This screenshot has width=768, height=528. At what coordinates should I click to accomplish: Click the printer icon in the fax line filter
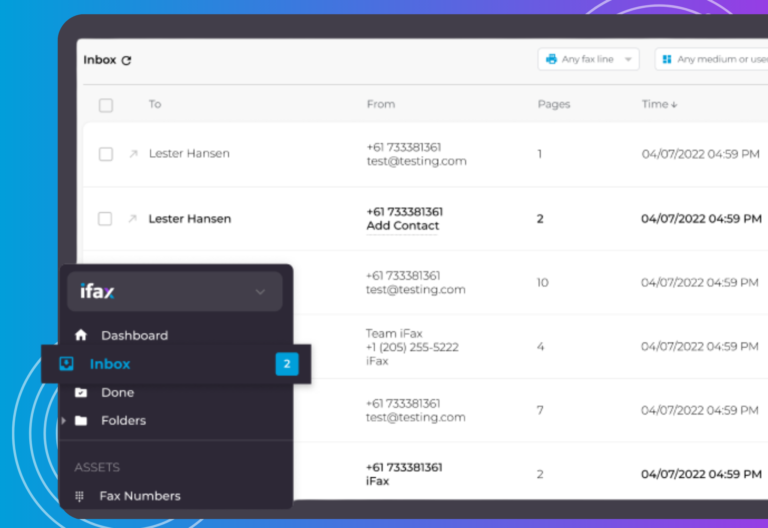551,59
